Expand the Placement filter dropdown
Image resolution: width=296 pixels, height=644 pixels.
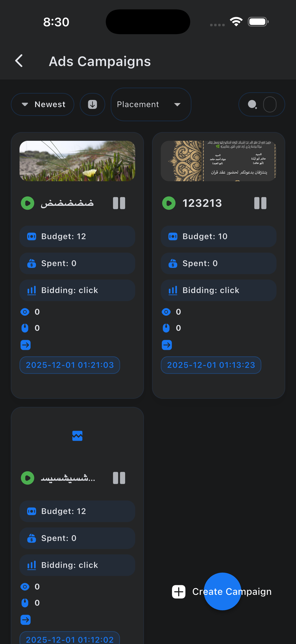point(151,104)
